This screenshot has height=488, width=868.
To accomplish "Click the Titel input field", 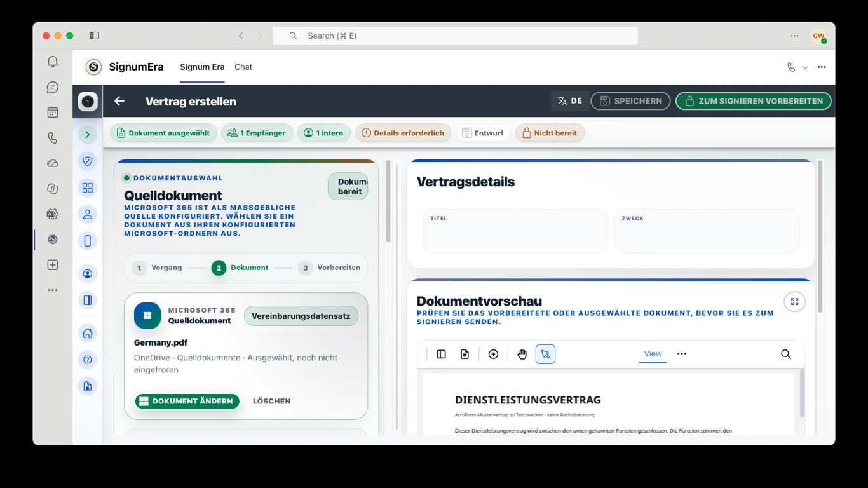I will [x=515, y=231].
